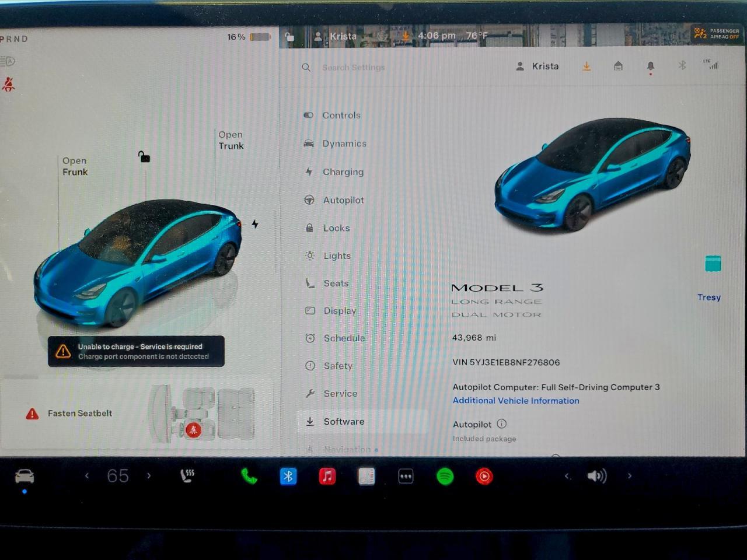Open Additional Vehicle Information link
Screen dimensions: 747x560
(x=516, y=401)
